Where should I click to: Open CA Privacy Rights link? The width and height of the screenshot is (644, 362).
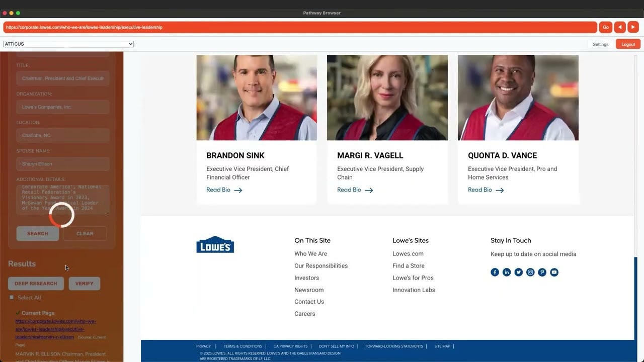(290, 346)
